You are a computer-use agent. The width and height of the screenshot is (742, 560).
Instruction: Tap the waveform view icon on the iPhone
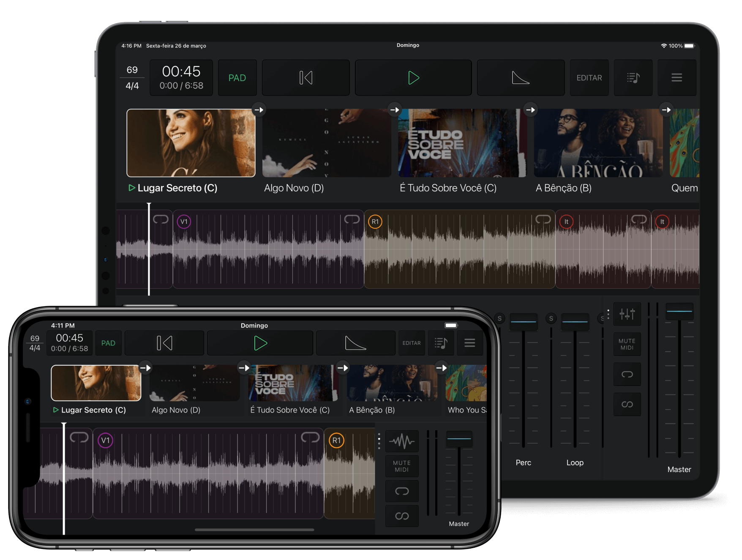tap(402, 442)
